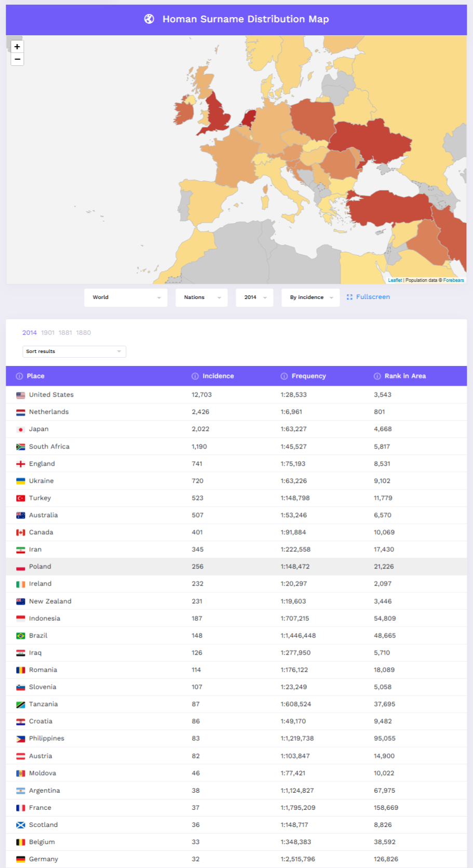Click the Scotland place name
Viewport: 473px width, 868px height.
coord(44,825)
